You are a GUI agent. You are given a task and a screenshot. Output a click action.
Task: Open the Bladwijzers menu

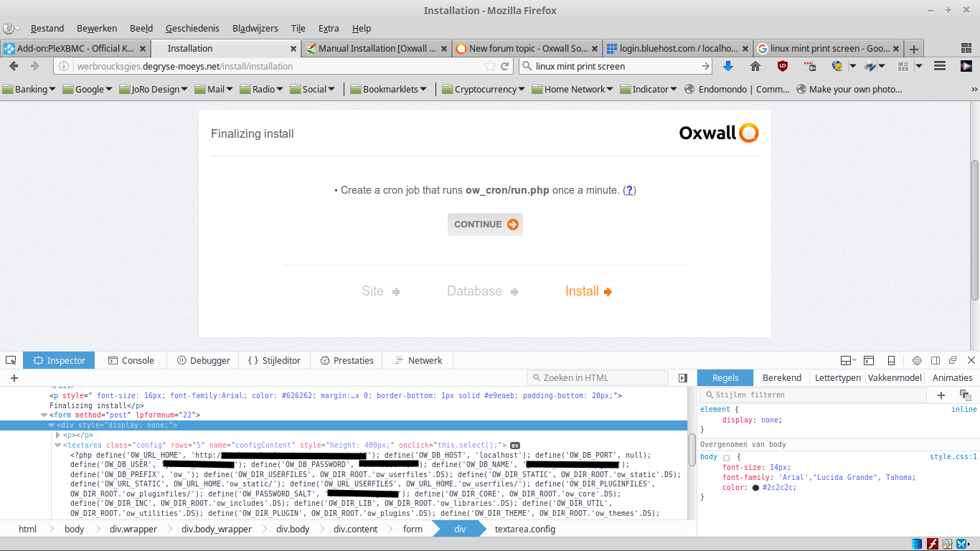point(255,28)
